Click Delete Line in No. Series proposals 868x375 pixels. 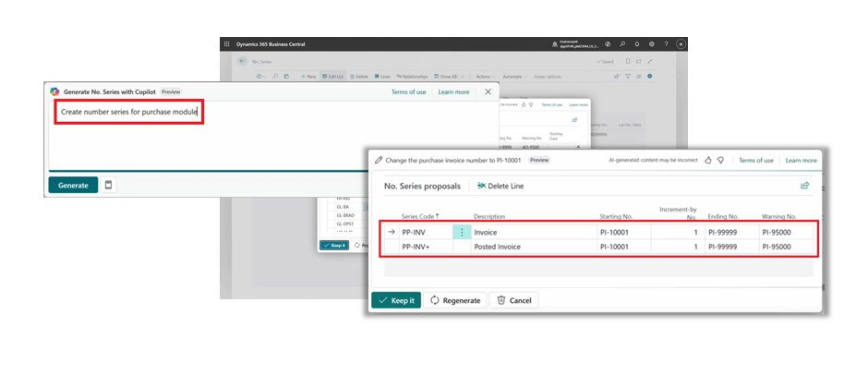[x=500, y=187]
